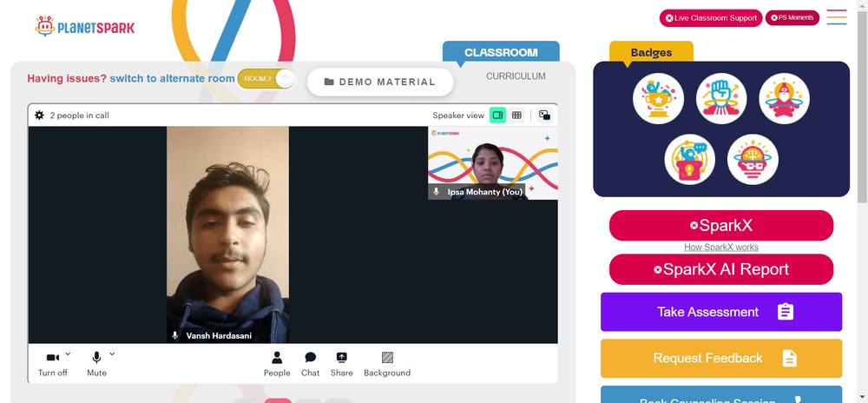Open PS Moments

[792, 17]
